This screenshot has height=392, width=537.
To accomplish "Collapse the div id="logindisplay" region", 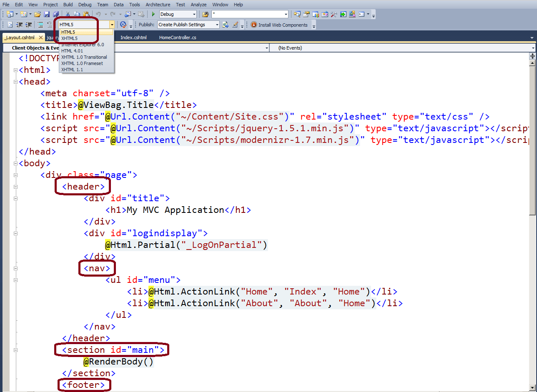I will pyautogui.click(x=15, y=233).
